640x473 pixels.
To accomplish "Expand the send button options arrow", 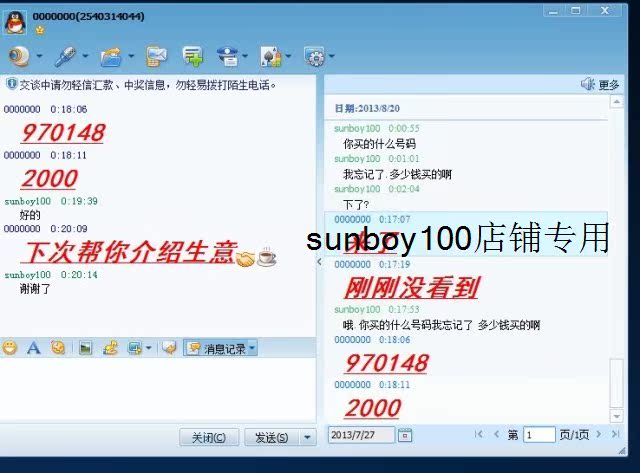I will (x=307, y=438).
